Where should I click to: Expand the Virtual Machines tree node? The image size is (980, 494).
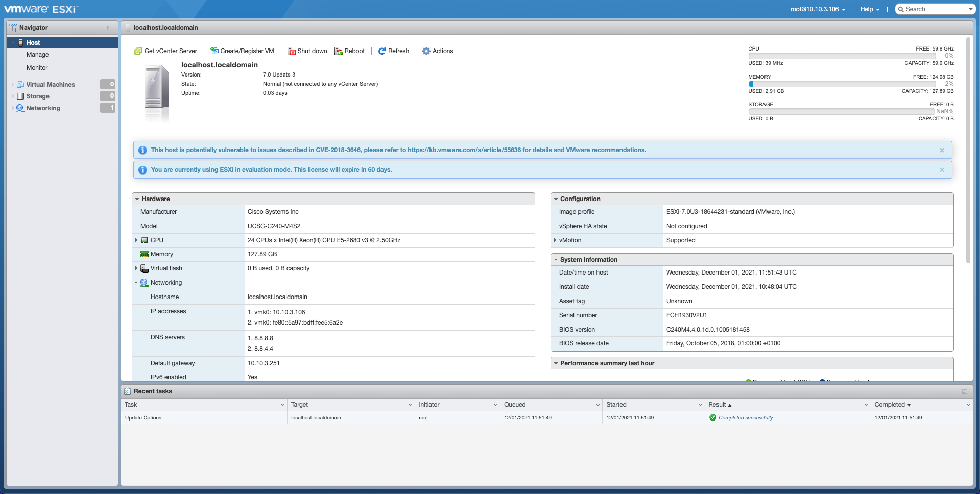click(13, 85)
